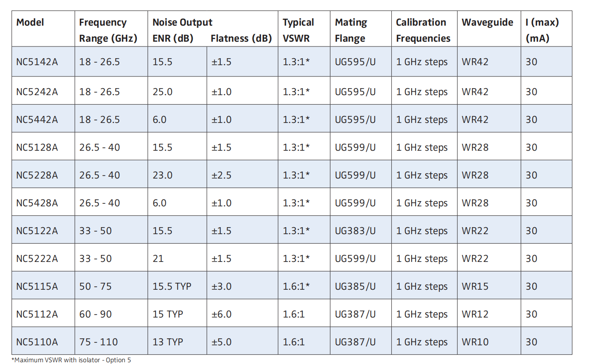Click the Frequency Range (GHz) header
The height and width of the screenshot is (364, 591).
(x=108, y=30)
